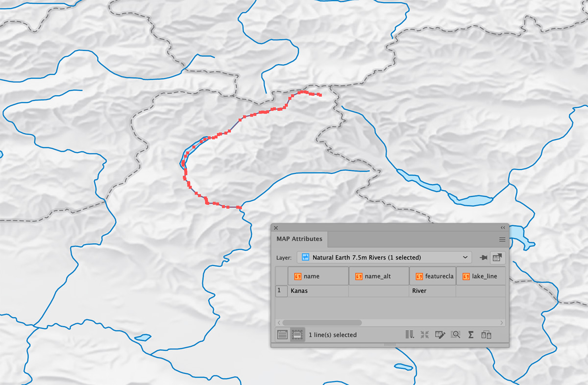
Task: Click the sigma statistics icon
Action: point(471,335)
